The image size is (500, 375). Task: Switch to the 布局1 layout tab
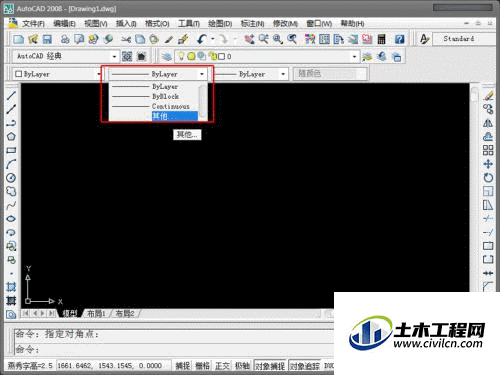96,313
